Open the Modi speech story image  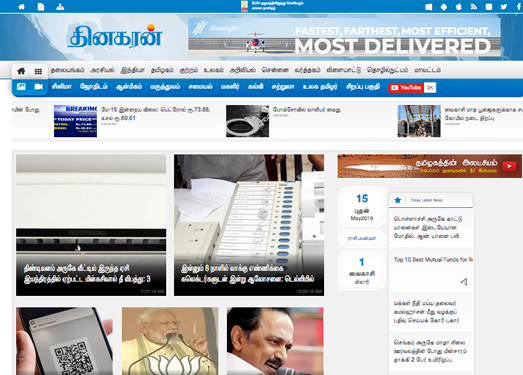(170, 341)
